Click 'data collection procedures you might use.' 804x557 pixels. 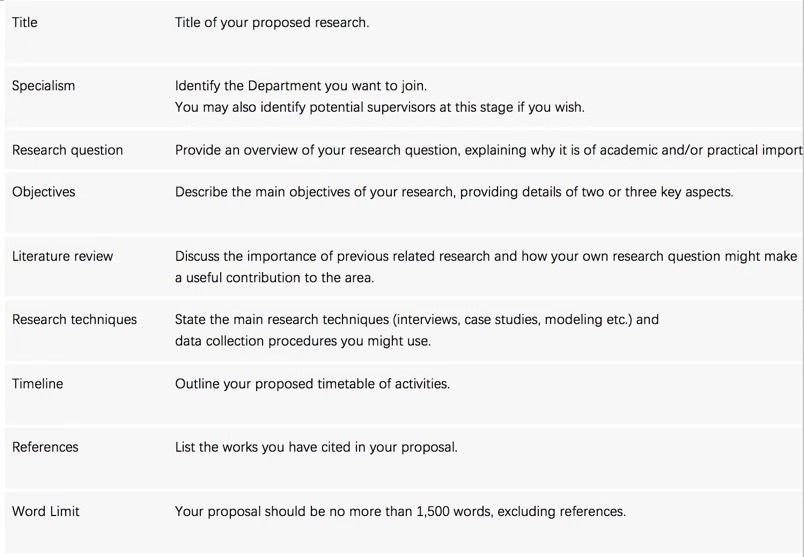click(x=303, y=341)
